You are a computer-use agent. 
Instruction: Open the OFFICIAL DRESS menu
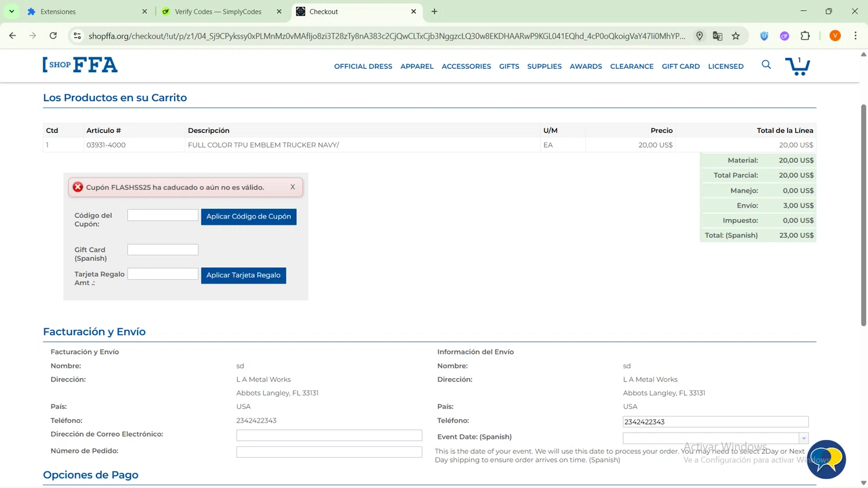(363, 66)
